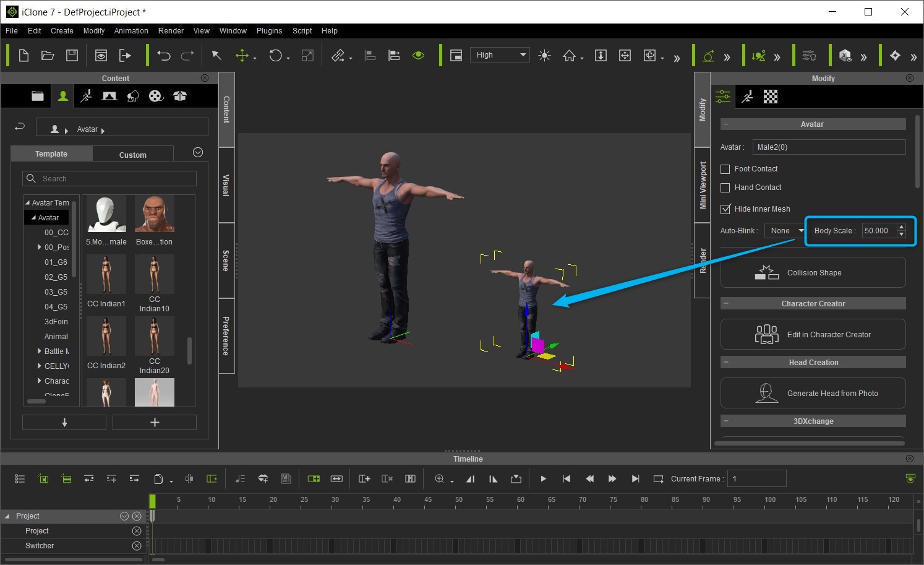Select the Visual side tab

[x=226, y=185]
